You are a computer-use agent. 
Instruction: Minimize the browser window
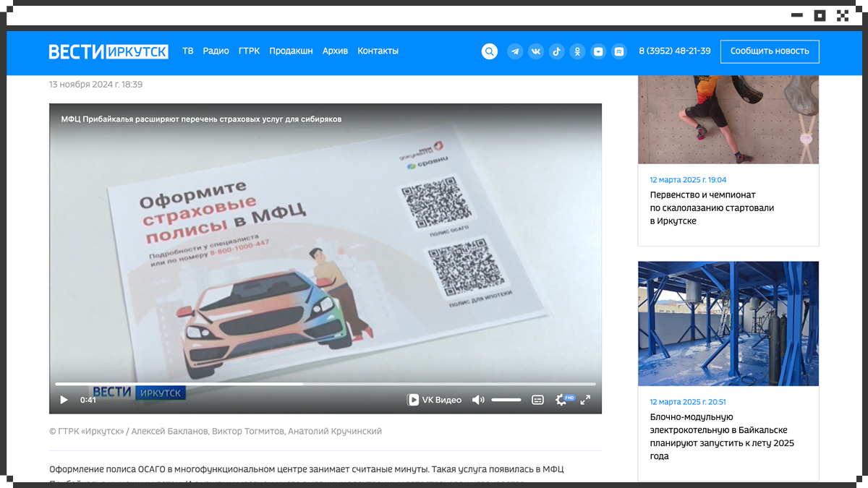797,15
